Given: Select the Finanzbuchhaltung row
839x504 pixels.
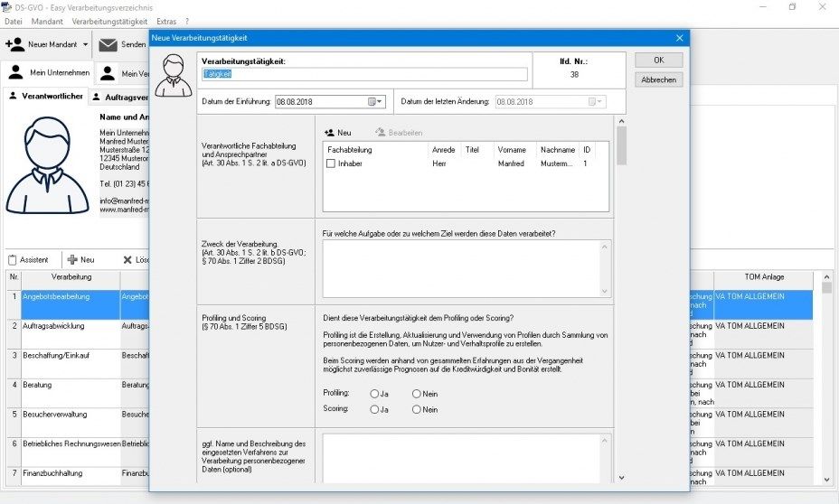Looking at the screenshot, I should (71, 476).
